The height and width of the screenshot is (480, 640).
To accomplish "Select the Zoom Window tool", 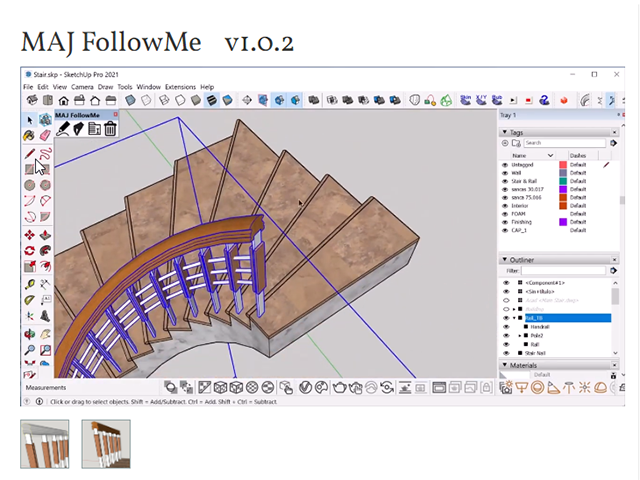I will (x=45, y=350).
